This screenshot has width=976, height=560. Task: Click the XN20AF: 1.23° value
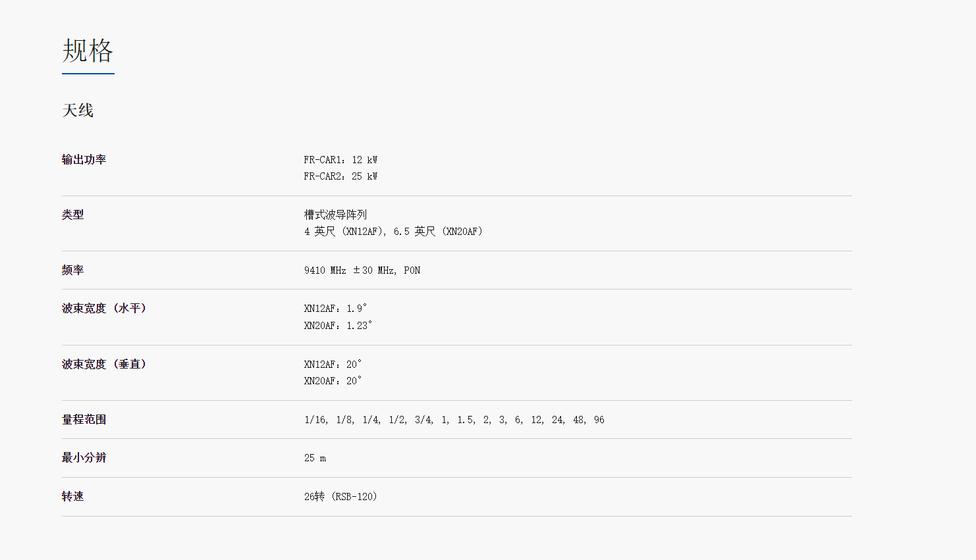(338, 326)
